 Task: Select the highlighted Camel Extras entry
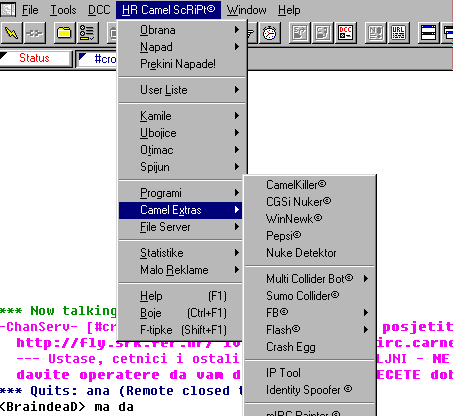[x=181, y=210]
